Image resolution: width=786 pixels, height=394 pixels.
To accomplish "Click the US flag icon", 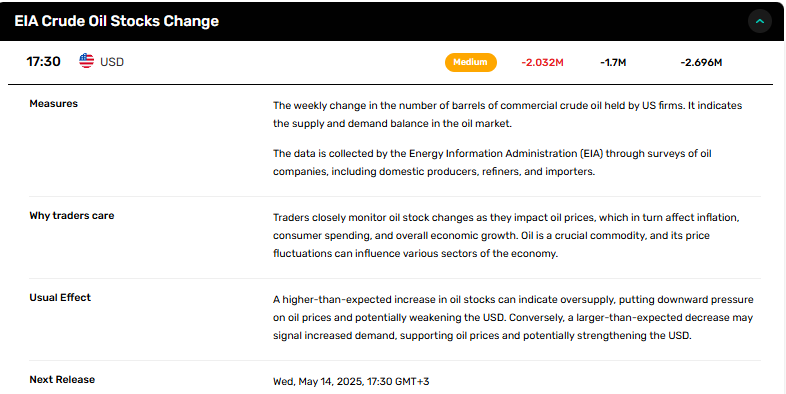I will click(x=86, y=61).
